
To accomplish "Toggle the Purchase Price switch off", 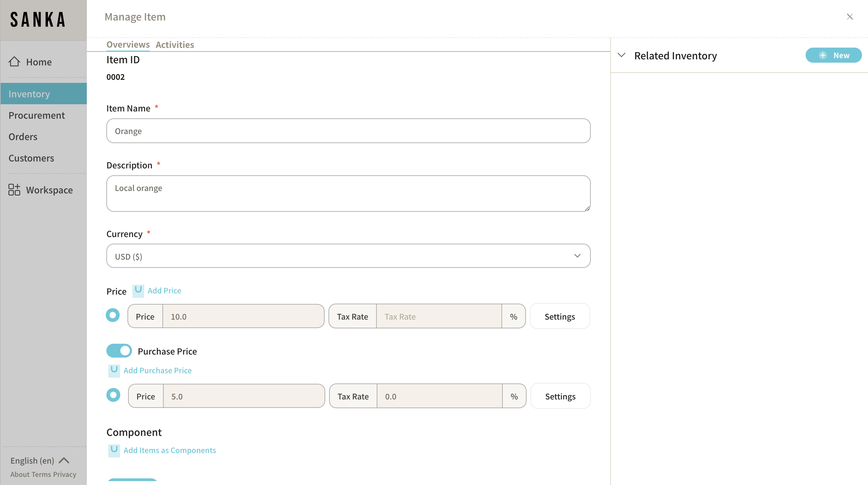I will (119, 351).
